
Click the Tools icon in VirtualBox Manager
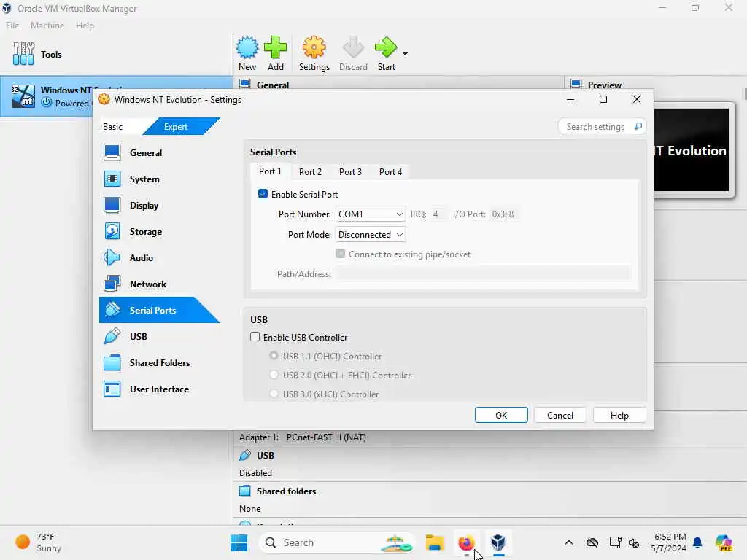pos(23,54)
